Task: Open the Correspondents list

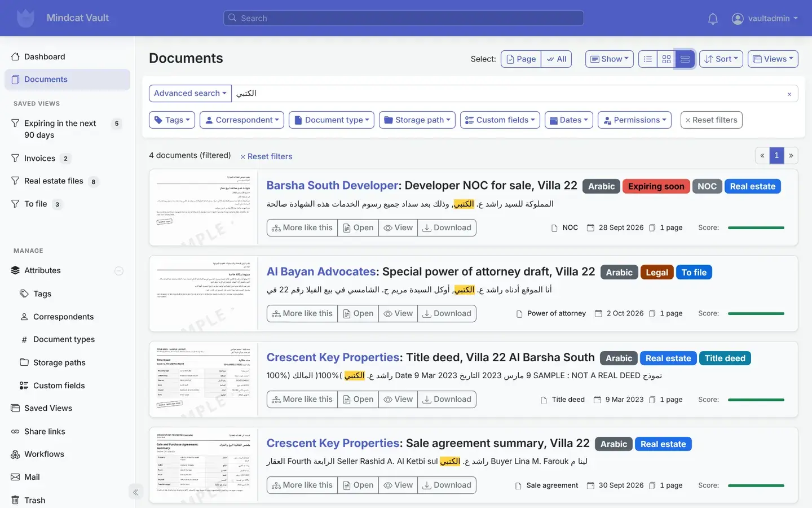Action: [x=63, y=317]
